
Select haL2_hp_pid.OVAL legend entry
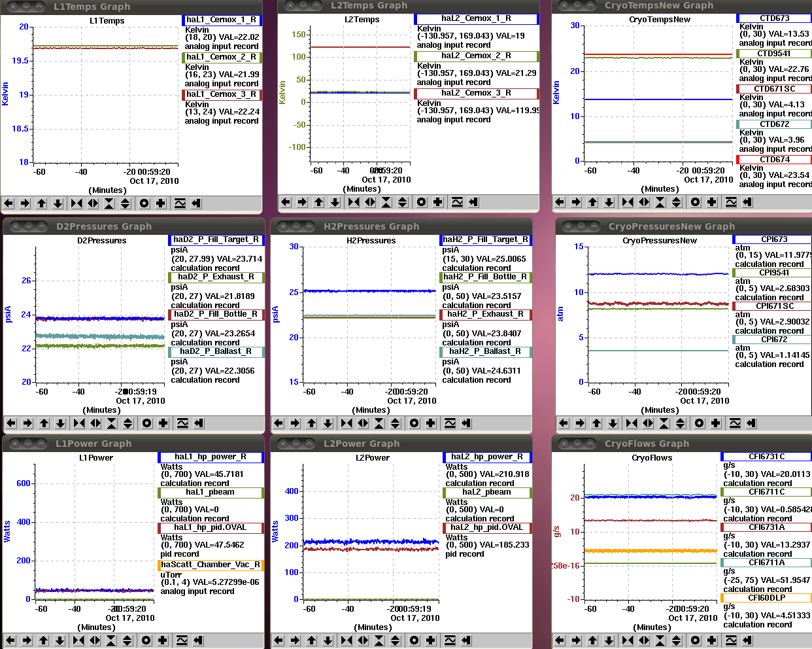[x=486, y=528]
